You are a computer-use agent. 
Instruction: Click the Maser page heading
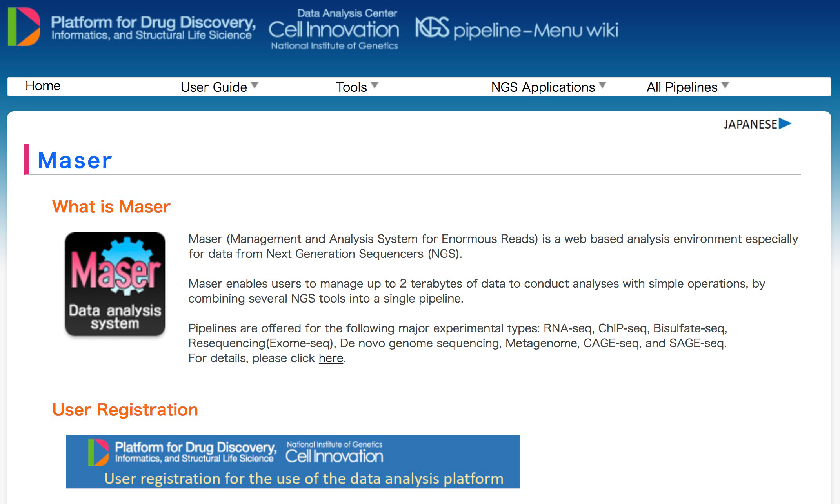pyautogui.click(x=75, y=160)
